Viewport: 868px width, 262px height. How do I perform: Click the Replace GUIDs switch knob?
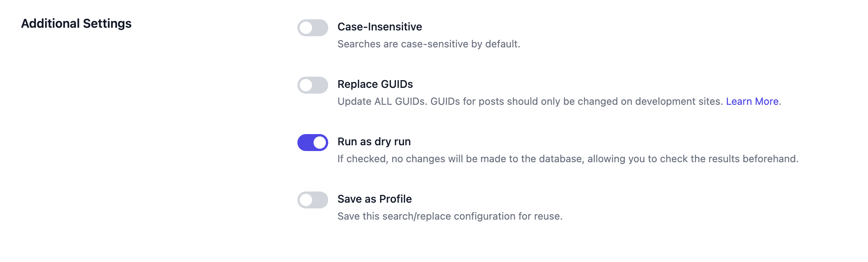point(307,84)
